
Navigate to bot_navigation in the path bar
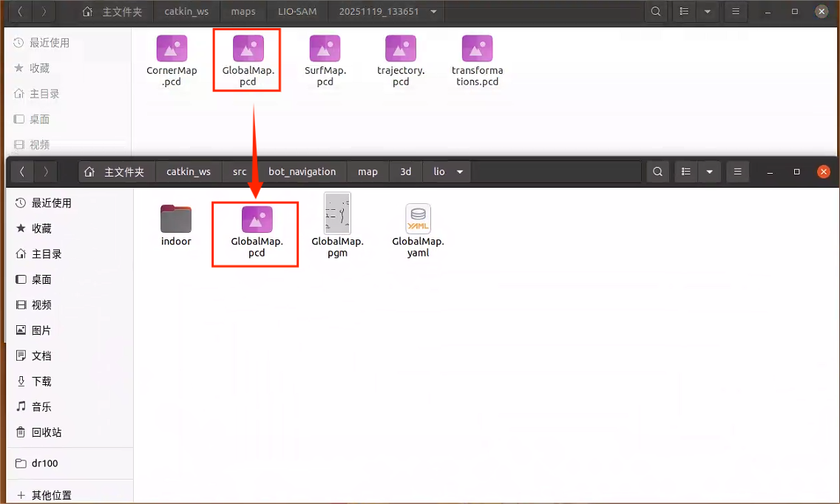click(x=302, y=171)
